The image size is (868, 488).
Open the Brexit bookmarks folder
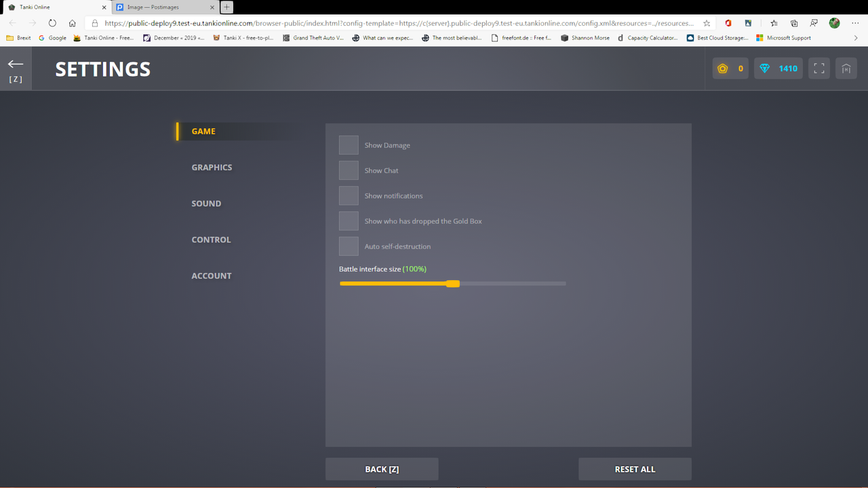tap(18, 38)
